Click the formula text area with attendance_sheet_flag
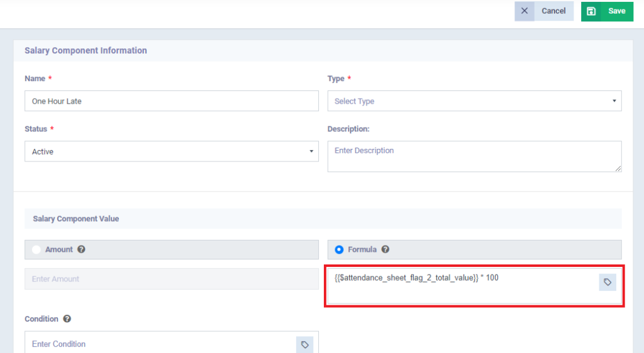644x353 pixels. click(x=474, y=286)
